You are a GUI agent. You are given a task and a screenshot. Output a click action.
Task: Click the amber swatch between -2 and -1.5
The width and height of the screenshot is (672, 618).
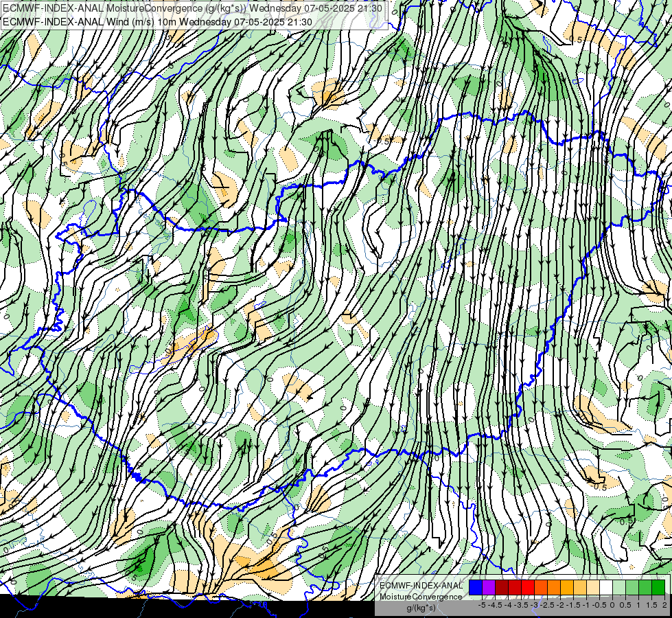pyautogui.click(x=567, y=587)
